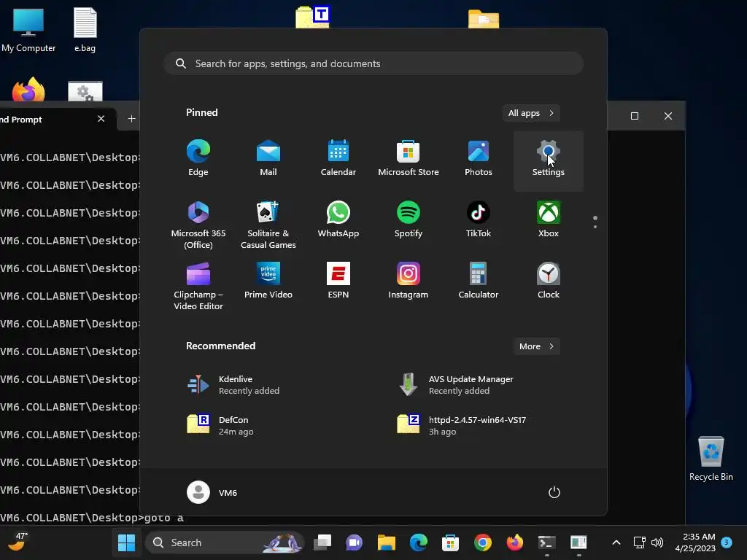Open the Chat taskbar icon

(354, 542)
